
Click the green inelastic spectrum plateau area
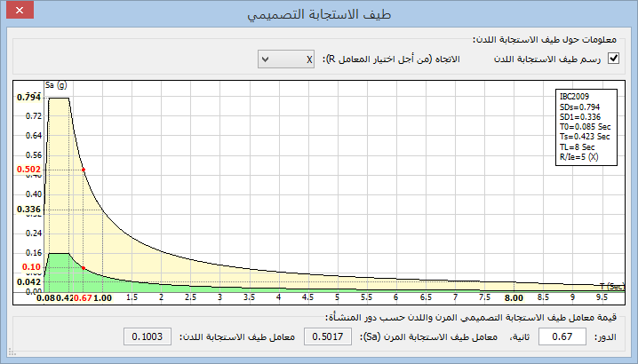(x=60, y=271)
